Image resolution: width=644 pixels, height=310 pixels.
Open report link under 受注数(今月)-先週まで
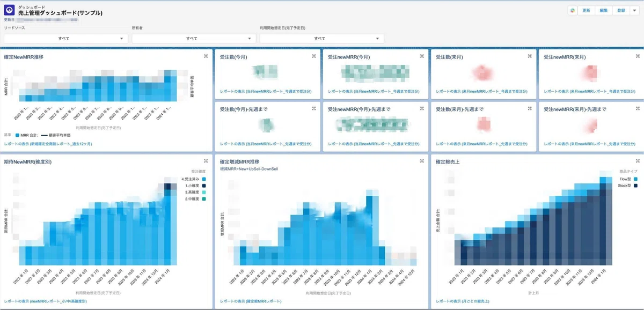click(266, 144)
